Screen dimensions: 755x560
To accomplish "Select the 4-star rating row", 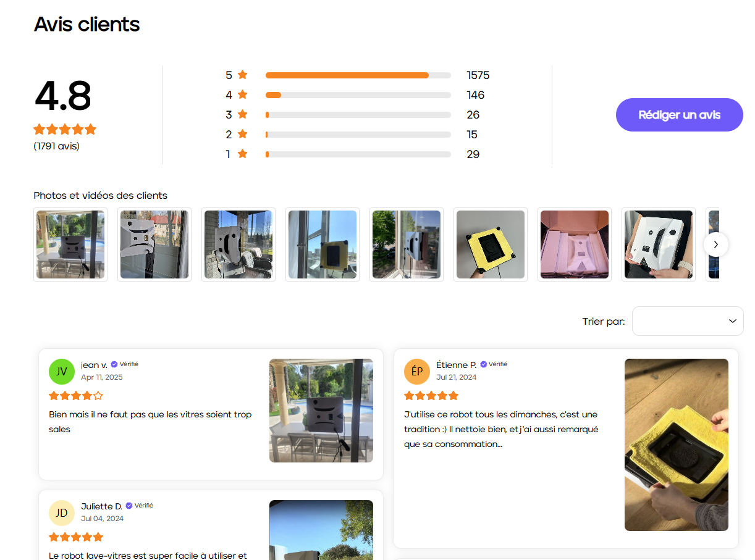I will (x=358, y=95).
